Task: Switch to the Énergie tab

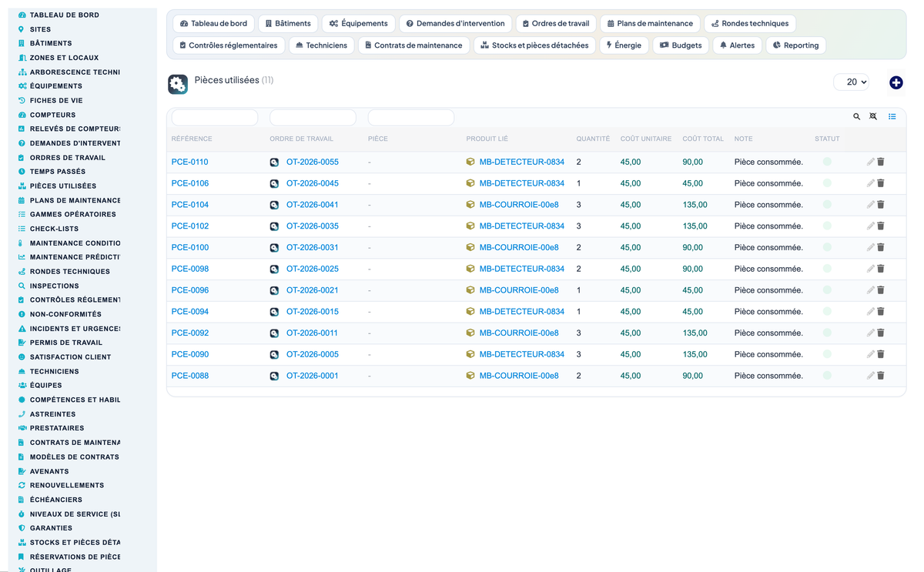Action: pos(624,45)
